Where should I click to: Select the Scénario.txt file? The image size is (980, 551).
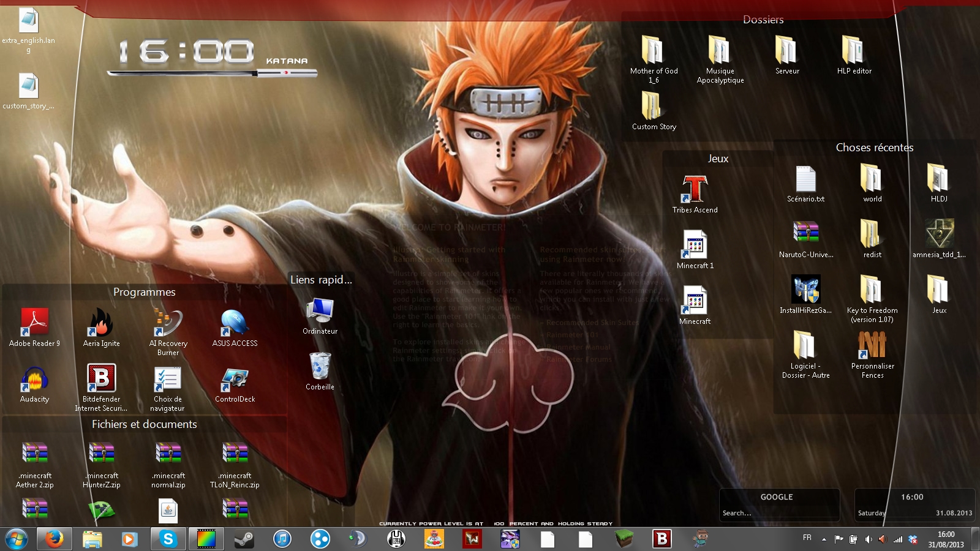pos(806,184)
